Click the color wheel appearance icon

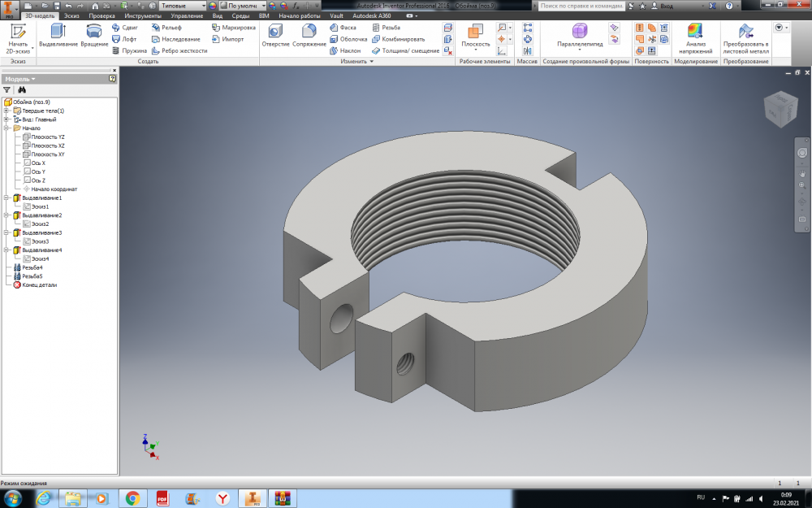pos(213,6)
